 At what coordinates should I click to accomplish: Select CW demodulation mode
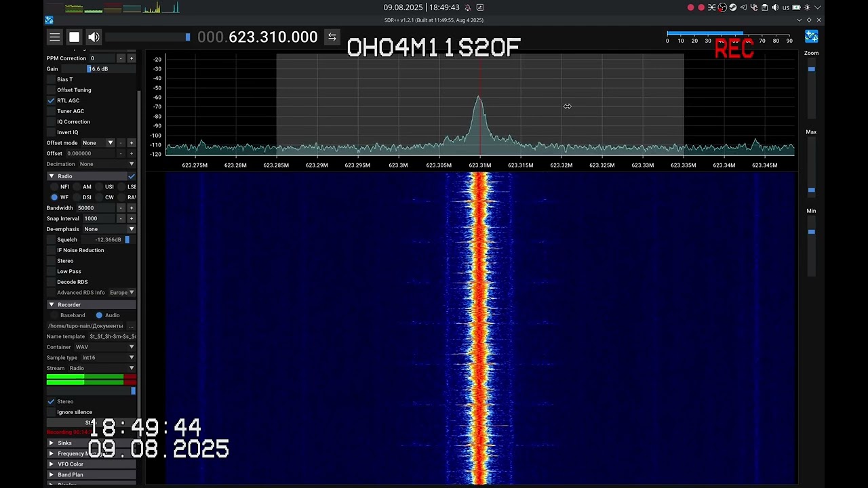click(99, 197)
